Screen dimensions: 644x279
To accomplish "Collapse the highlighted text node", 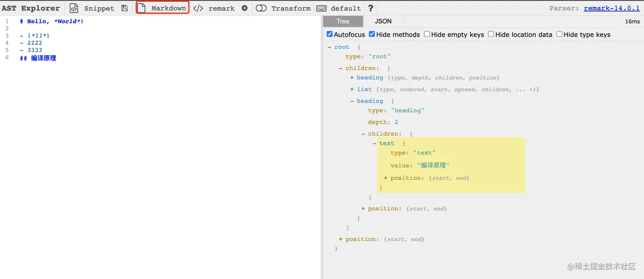I will point(374,143).
